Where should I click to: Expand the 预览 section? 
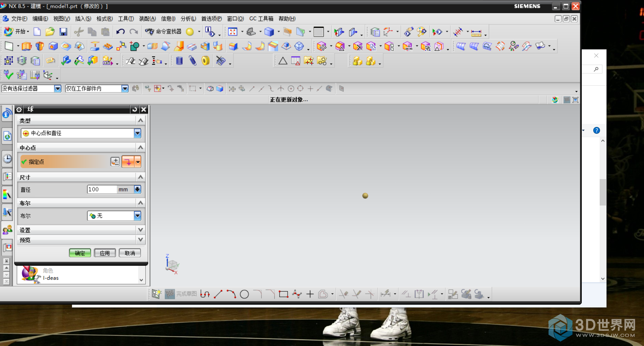[140, 240]
